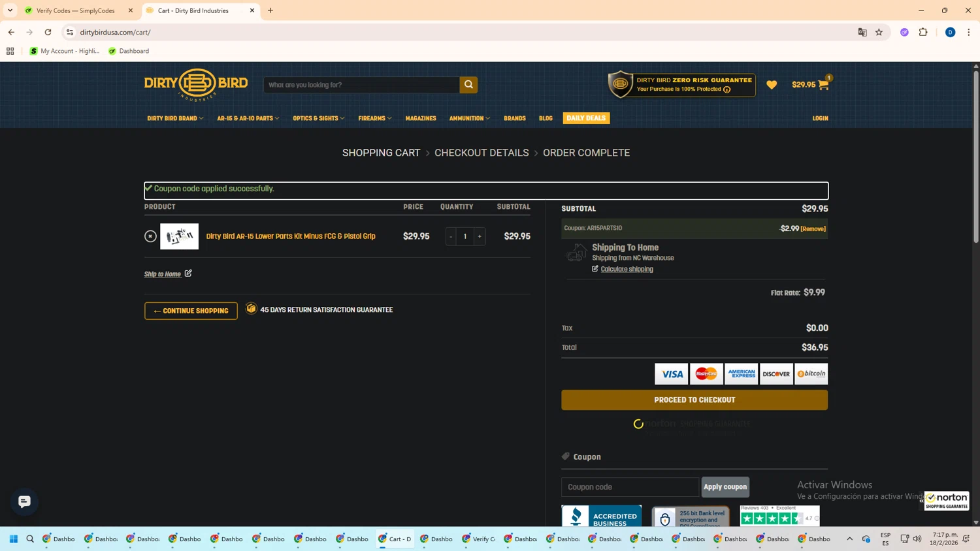This screenshot has width=980, height=551.
Task: Click the Ship to Home link
Action: 163,274
